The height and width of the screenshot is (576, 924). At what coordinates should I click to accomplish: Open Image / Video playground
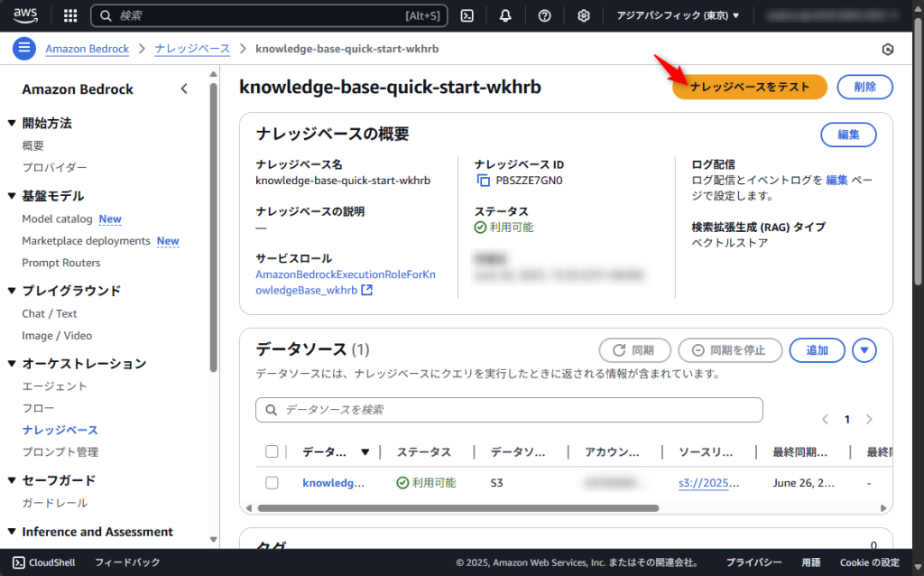[x=57, y=336]
